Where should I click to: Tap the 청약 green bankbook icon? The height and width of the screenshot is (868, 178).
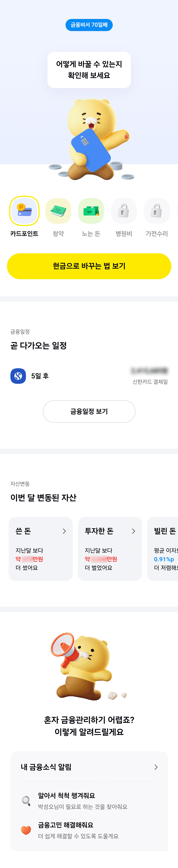tap(58, 211)
